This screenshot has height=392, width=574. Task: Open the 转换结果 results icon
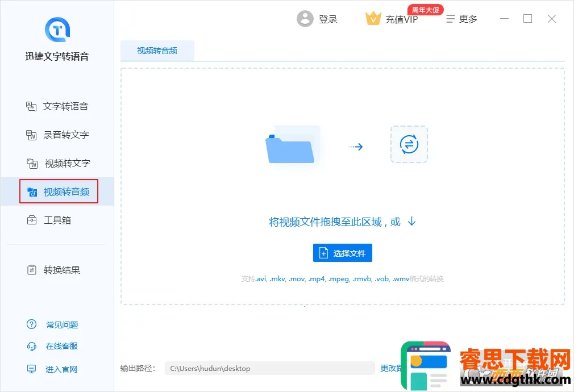[32, 270]
